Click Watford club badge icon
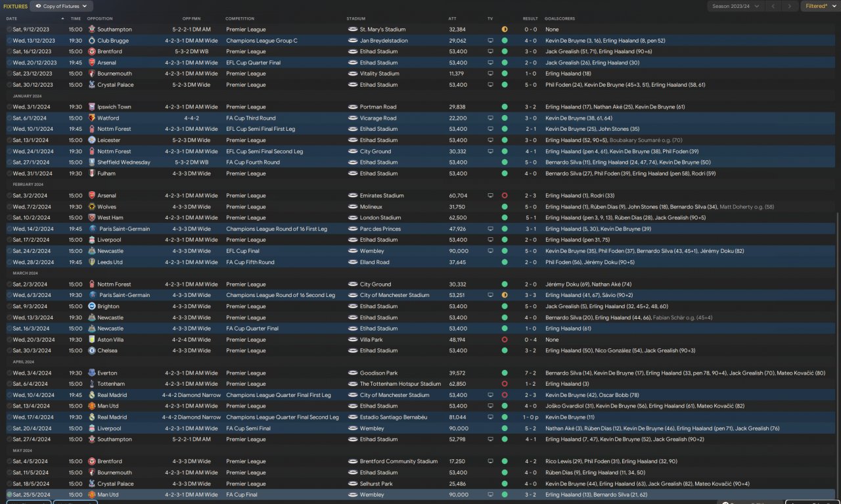 (x=92, y=118)
